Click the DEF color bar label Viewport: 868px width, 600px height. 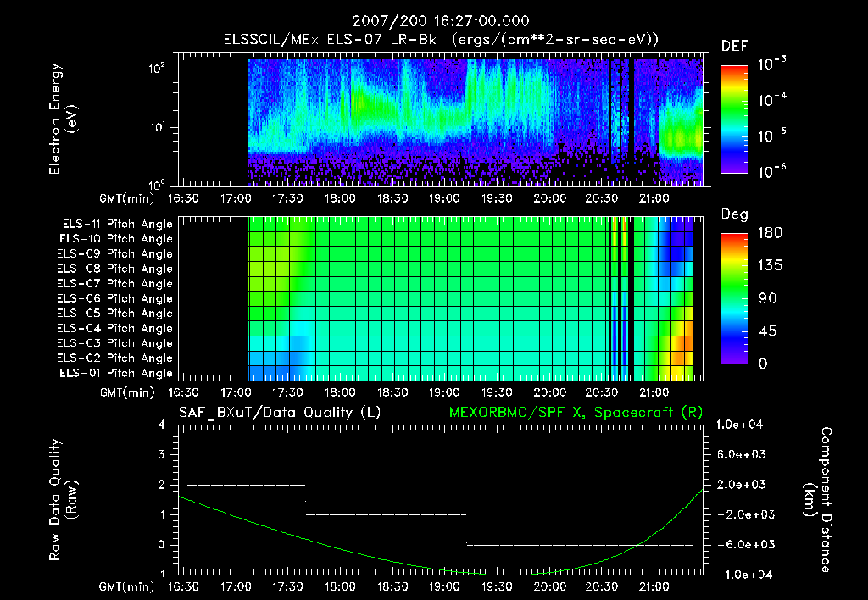[734, 46]
